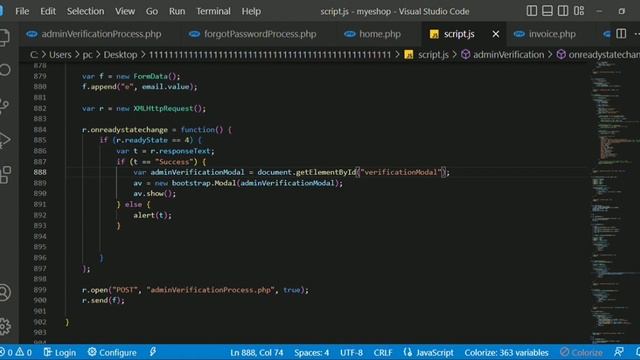Click the pc breadcrumb segment
This screenshot has width=640, height=360.
coord(87,55)
